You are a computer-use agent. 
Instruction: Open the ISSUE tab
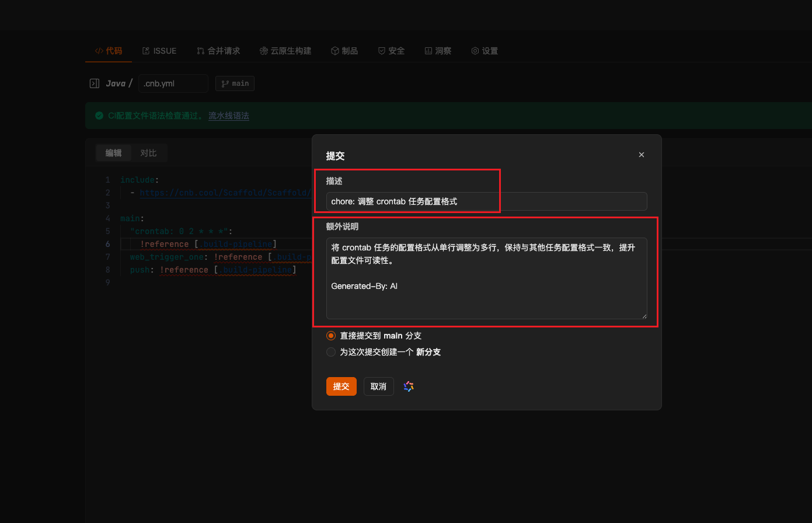[159, 51]
